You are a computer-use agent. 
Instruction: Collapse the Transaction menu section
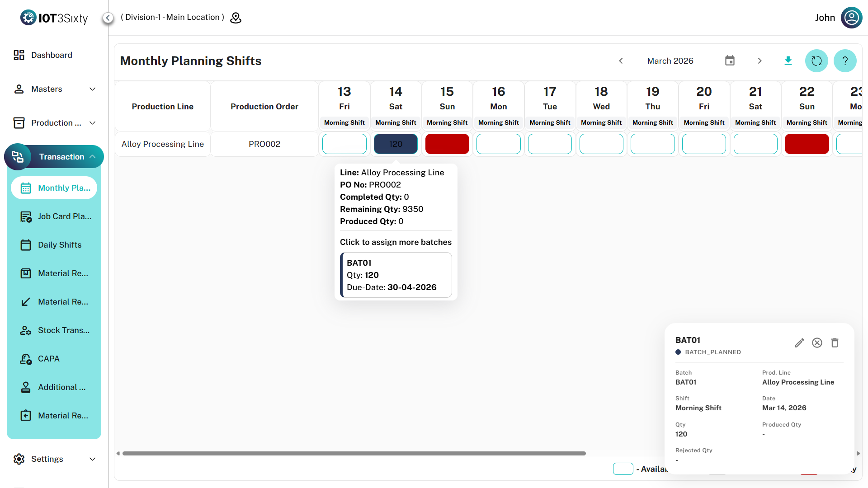(x=92, y=157)
